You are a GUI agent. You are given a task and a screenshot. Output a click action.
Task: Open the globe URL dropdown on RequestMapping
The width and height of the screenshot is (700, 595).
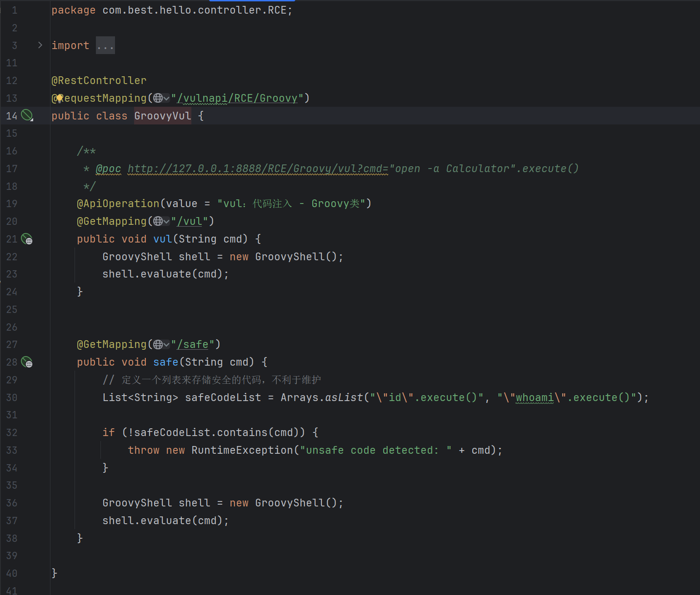click(x=161, y=98)
